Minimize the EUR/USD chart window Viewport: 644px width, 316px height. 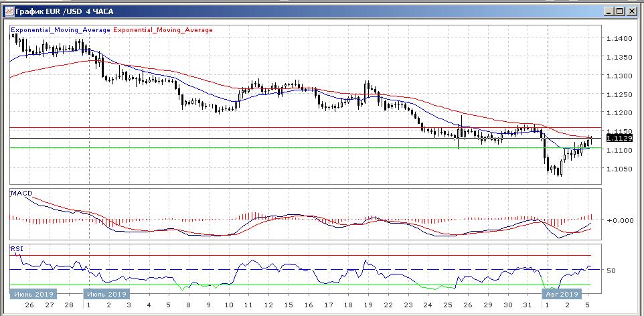pyautogui.click(x=608, y=11)
